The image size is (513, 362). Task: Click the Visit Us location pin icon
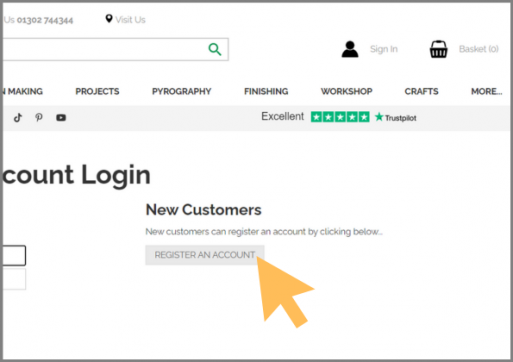click(109, 19)
